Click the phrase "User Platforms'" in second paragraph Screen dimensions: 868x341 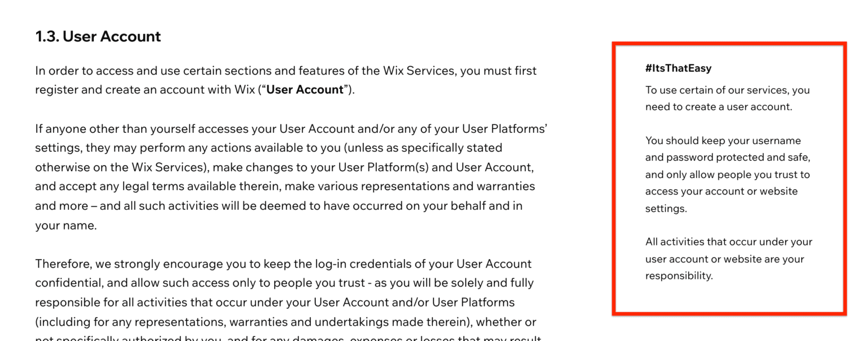pyautogui.click(x=505, y=128)
